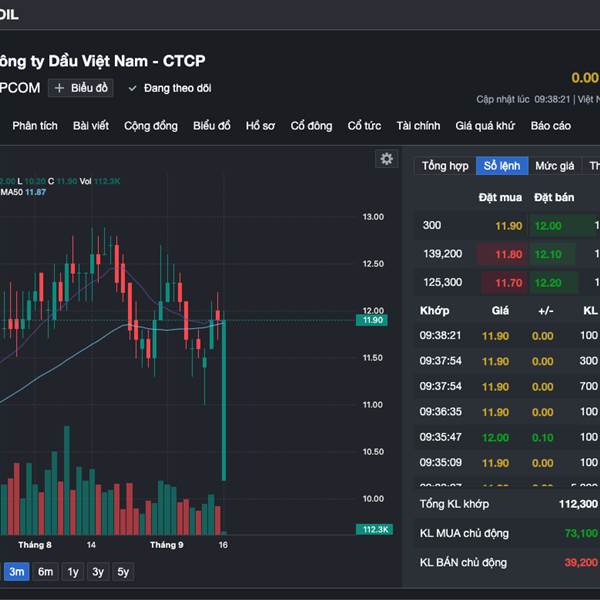Open the Tổng hợp tab
The height and width of the screenshot is (600, 600).
pos(445,166)
